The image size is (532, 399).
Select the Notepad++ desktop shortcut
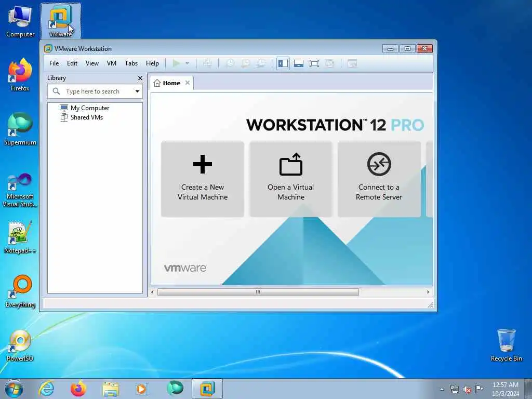pyautogui.click(x=20, y=237)
